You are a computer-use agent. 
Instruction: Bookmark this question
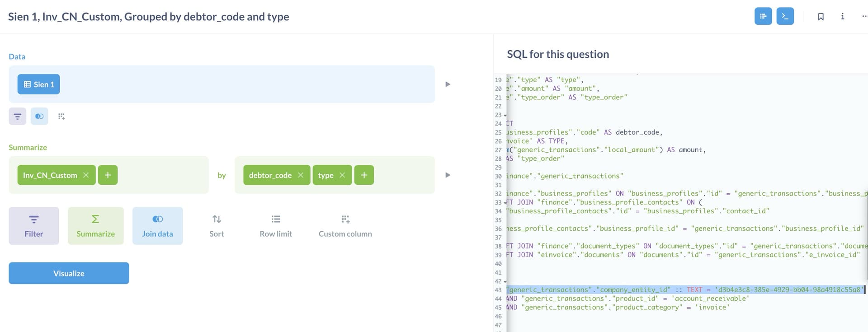tap(821, 17)
